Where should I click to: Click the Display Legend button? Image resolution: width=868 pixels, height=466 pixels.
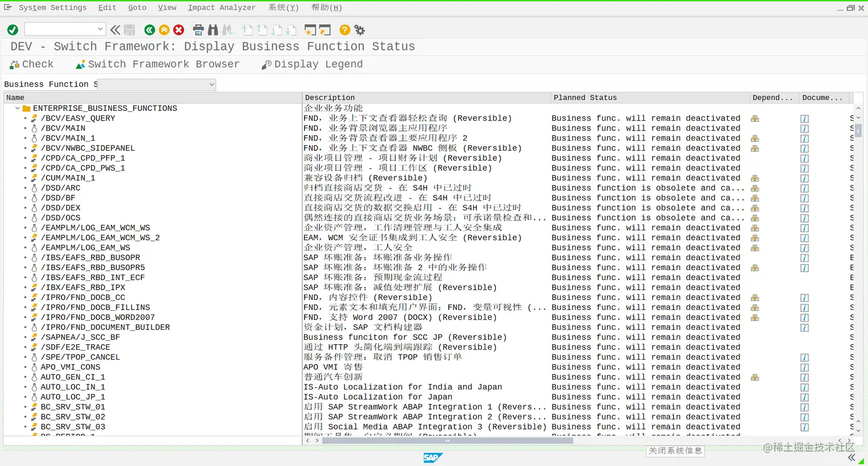pos(312,64)
